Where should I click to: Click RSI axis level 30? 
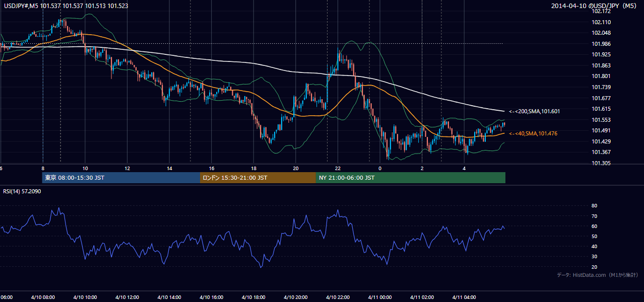click(594, 257)
